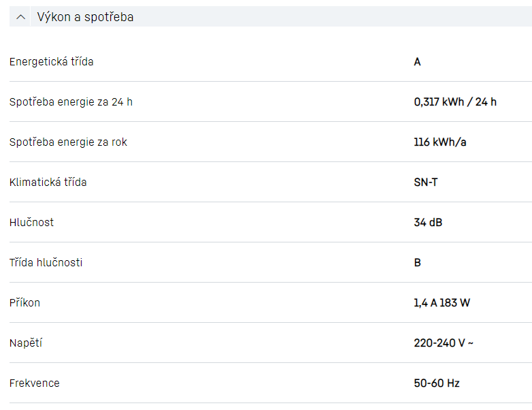
Task: Select the energy class value A
Action: point(417,62)
